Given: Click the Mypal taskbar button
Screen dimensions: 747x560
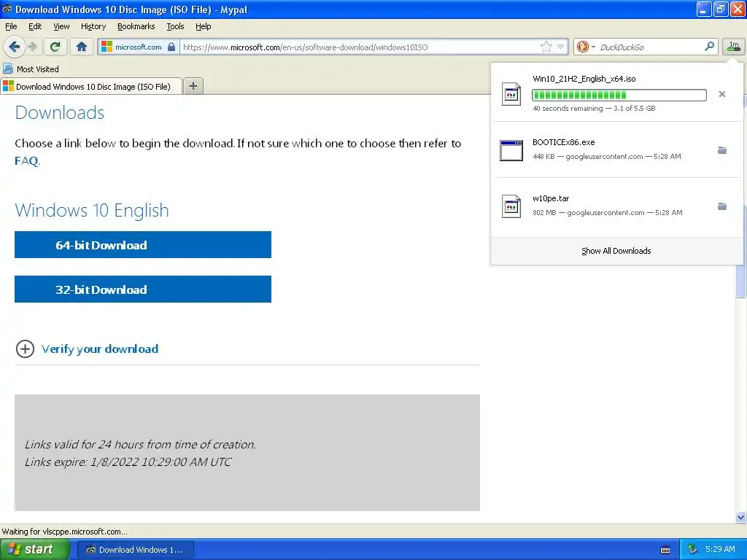Looking at the screenshot, I should pos(135,550).
